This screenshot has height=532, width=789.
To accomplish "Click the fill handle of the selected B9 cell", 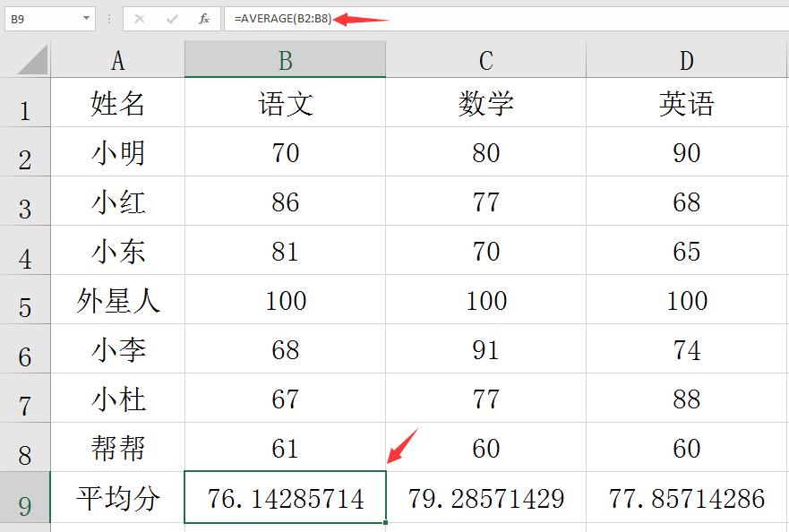I will 385,523.
